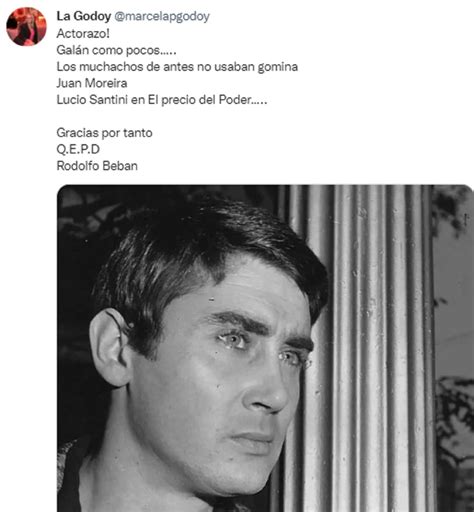
Task: Click the Gracias por tanto line
Action: pyautogui.click(x=104, y=133)
